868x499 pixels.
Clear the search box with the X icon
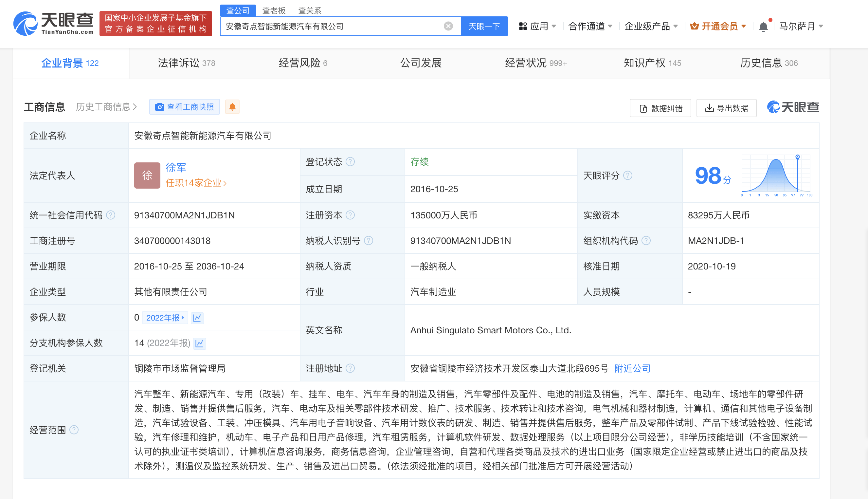click(448, 26)
